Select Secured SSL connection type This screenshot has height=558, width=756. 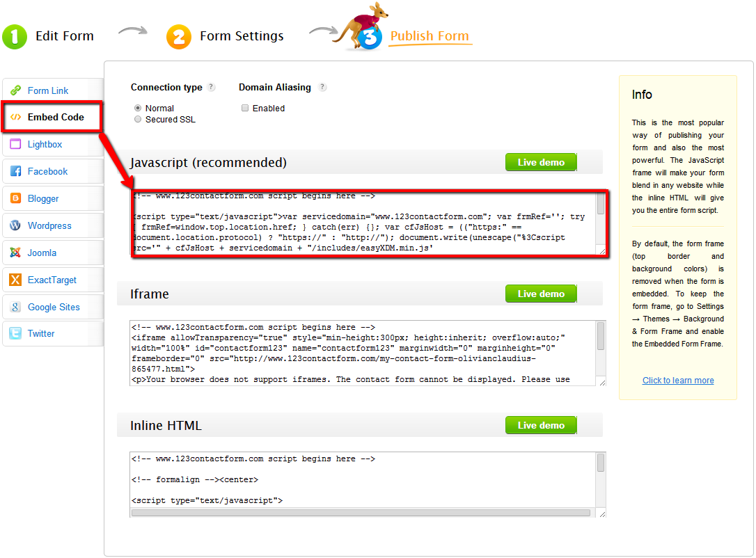[138, 119]
